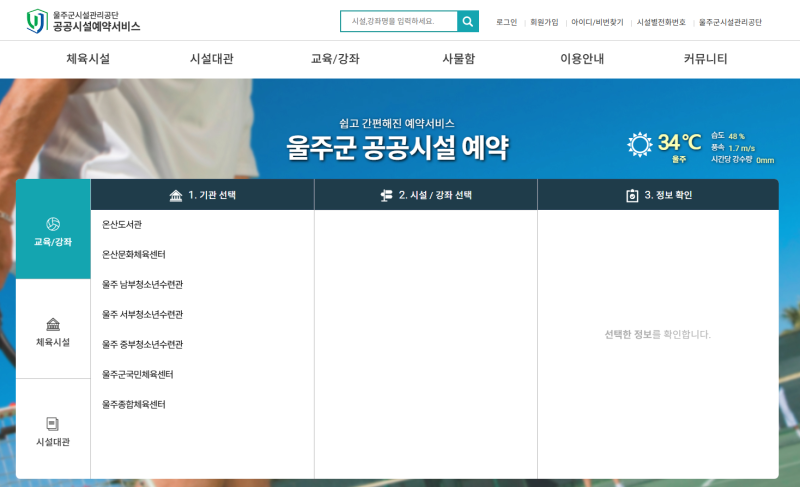
Task: Select the 교육/강좌 ball icon in sidebar
Action: pos(53,224)
